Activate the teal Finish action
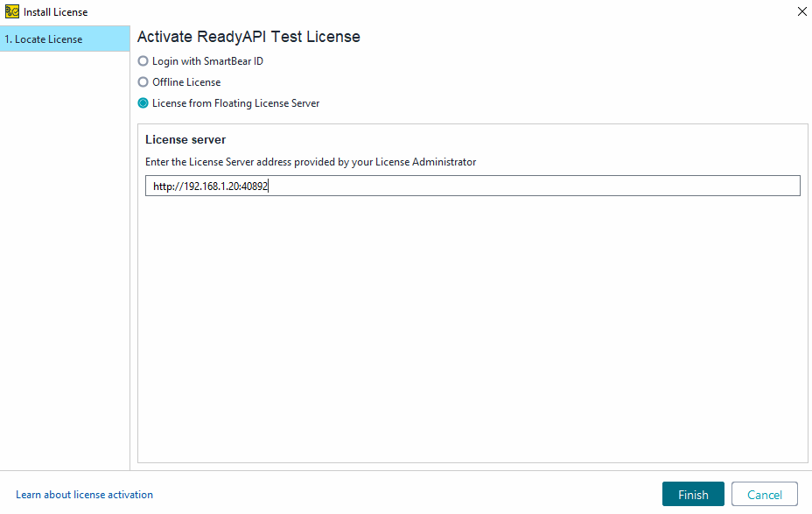Image resolution: width=812 pixels, height=514 pixels. (x=693, y=493)
